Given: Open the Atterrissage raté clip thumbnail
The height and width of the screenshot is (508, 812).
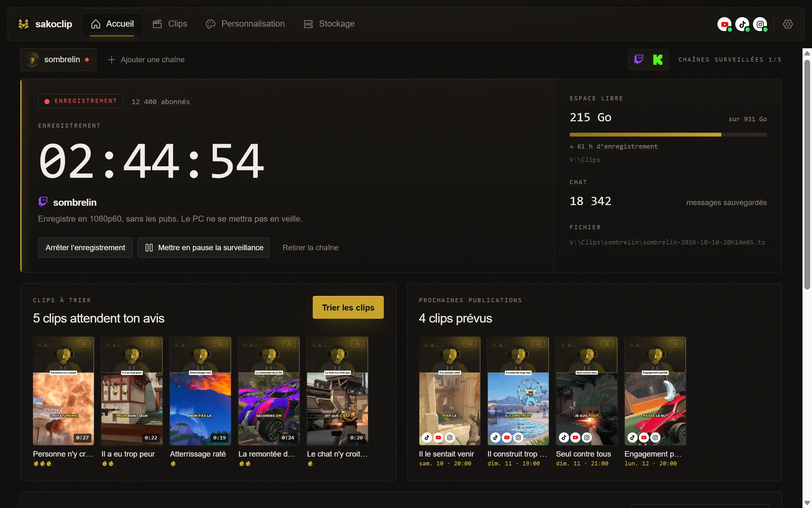Looking at the screenshot, I should point(200,391).
